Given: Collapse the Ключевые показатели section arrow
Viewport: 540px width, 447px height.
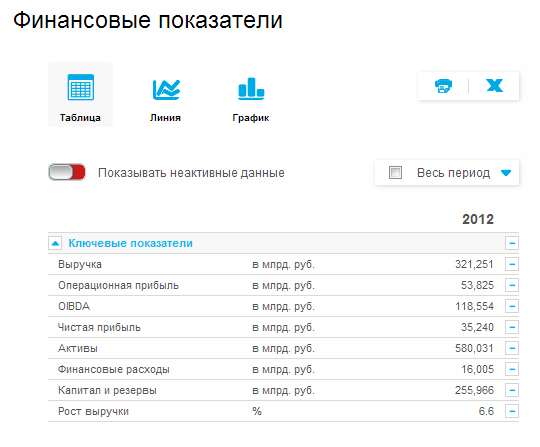Looking at the screenshot, I should click(x=55, y=243).
